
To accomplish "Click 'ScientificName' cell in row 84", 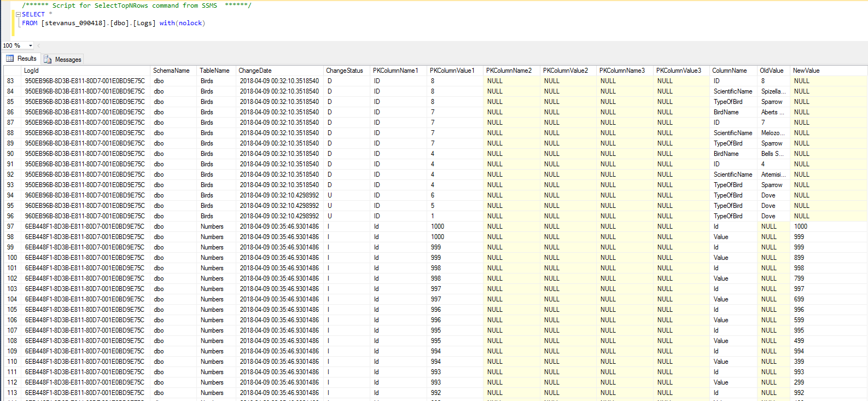I will coord(733,91).
